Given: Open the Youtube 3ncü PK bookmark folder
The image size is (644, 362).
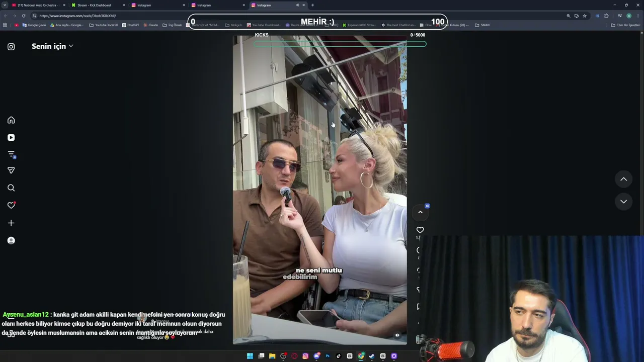Looking at the screenshot, I should 104,25.
